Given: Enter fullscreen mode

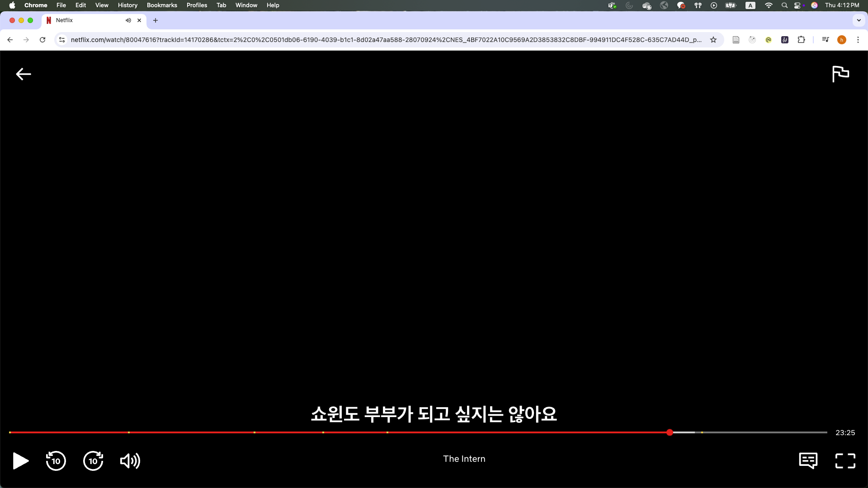Looking at the screenshot, I should coord(845,461).
